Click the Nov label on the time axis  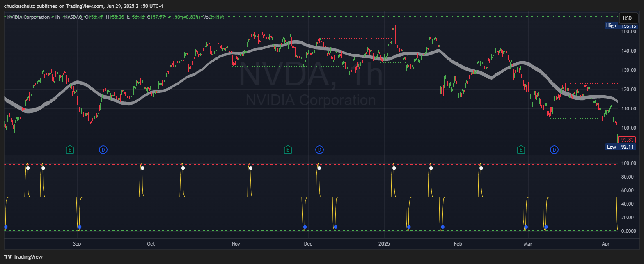tap(236, 244)
